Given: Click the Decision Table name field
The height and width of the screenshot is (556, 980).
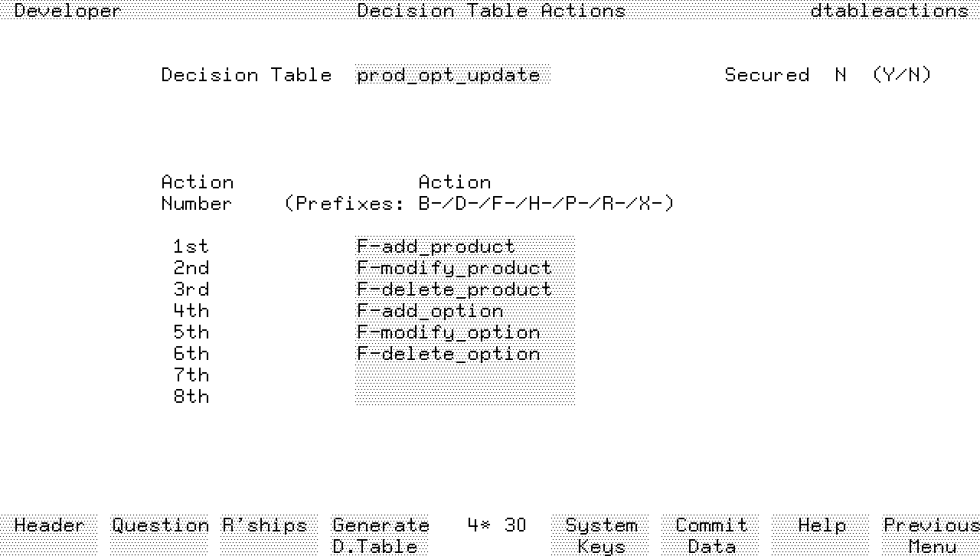Looking at the screenshot, I should 452,75.
